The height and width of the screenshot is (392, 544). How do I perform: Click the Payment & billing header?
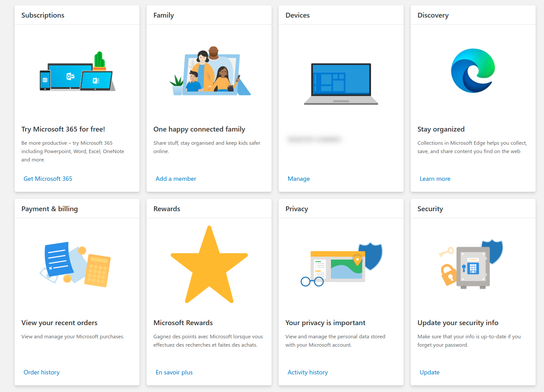pos(50,209)
